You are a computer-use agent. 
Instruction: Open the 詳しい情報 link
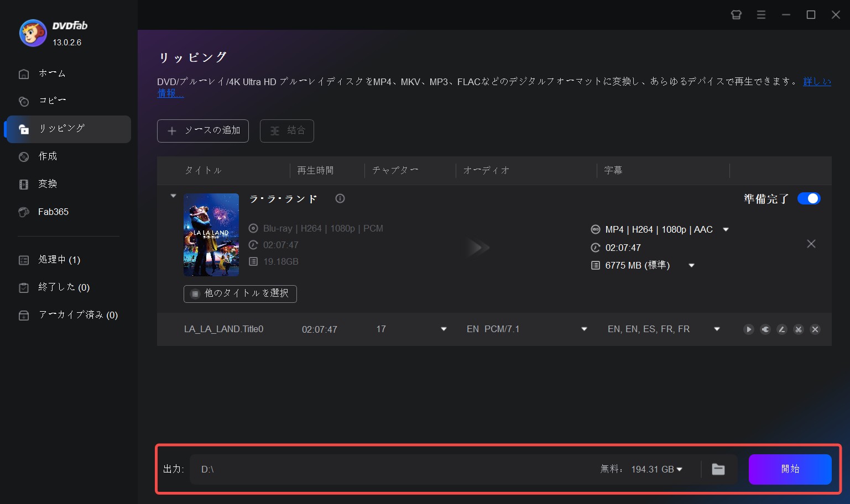[x=817, y=81]
